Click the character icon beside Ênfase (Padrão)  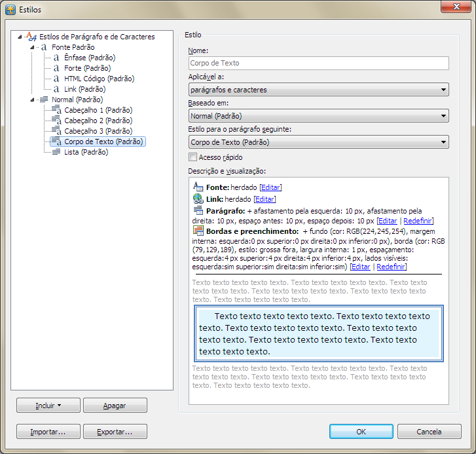coord(56,58)
